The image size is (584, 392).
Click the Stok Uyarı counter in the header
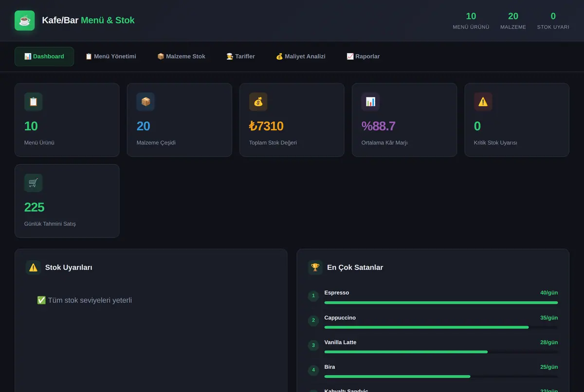(x=553, y=21)
